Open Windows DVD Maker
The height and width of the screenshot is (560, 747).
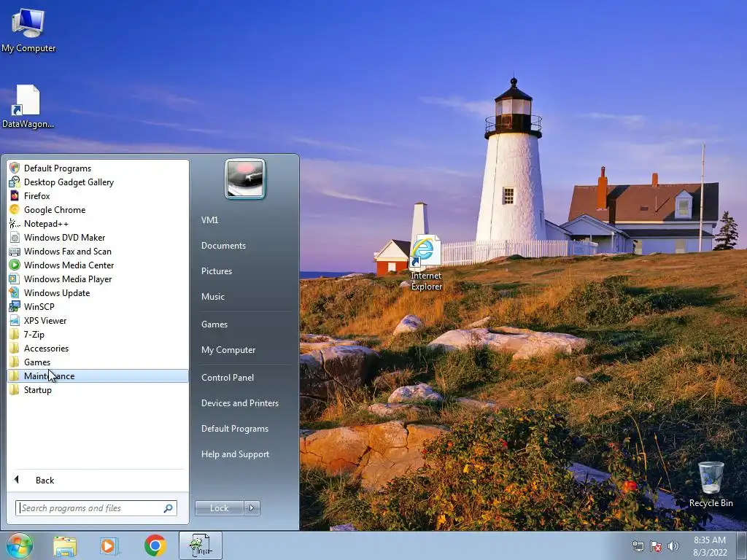pos(98,237)
